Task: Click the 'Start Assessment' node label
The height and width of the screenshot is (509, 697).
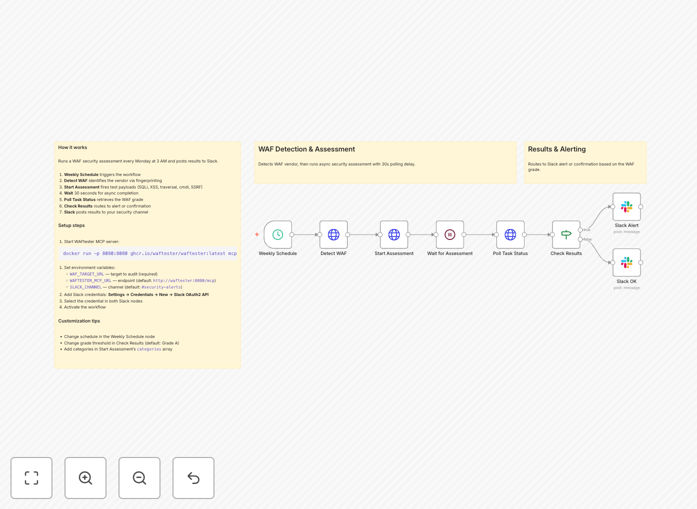Action: pyautogui.click(x=394, y=253)
